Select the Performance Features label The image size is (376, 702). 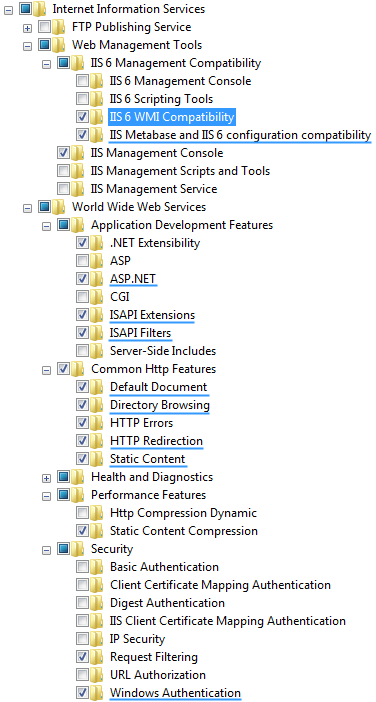pos(149,495)
